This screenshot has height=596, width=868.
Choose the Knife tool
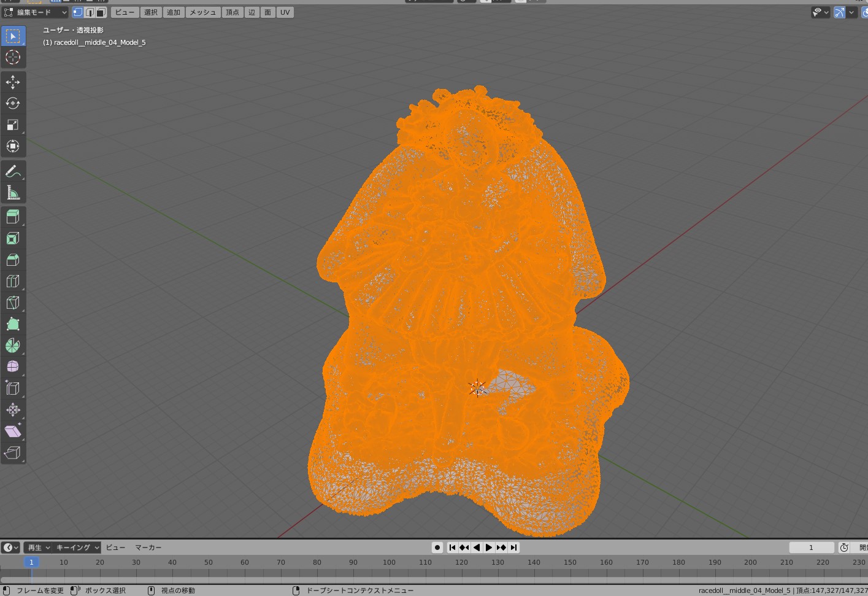[13, 303]
